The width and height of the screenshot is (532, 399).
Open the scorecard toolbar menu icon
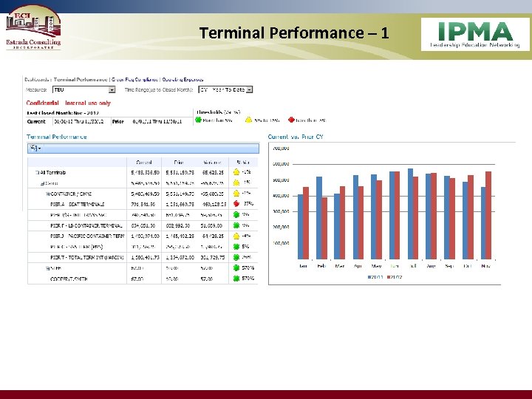coord(35,149)
